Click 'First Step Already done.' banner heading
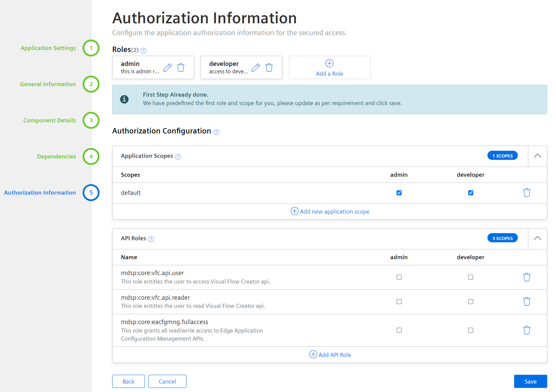The width and height of the screenshot is (556, 392). coord(175,95)
